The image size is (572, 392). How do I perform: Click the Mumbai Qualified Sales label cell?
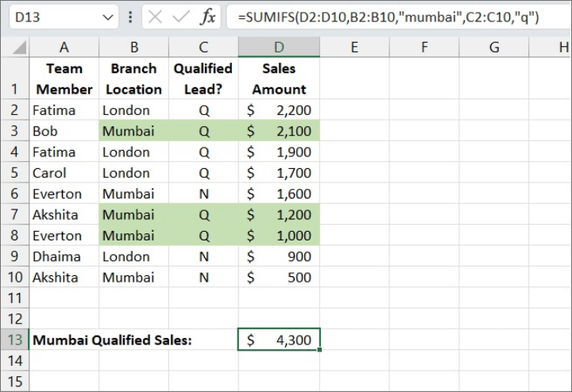(x=111, y=340)
